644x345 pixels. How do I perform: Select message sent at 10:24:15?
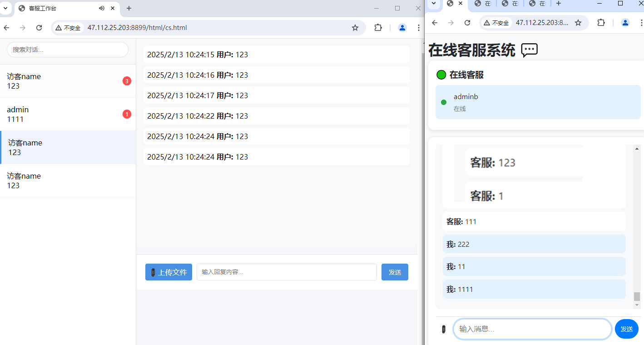click(277, 55)
